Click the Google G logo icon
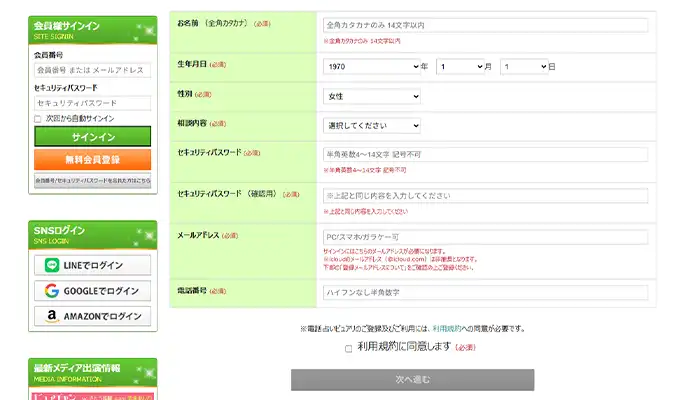 [x=52, y=291]
